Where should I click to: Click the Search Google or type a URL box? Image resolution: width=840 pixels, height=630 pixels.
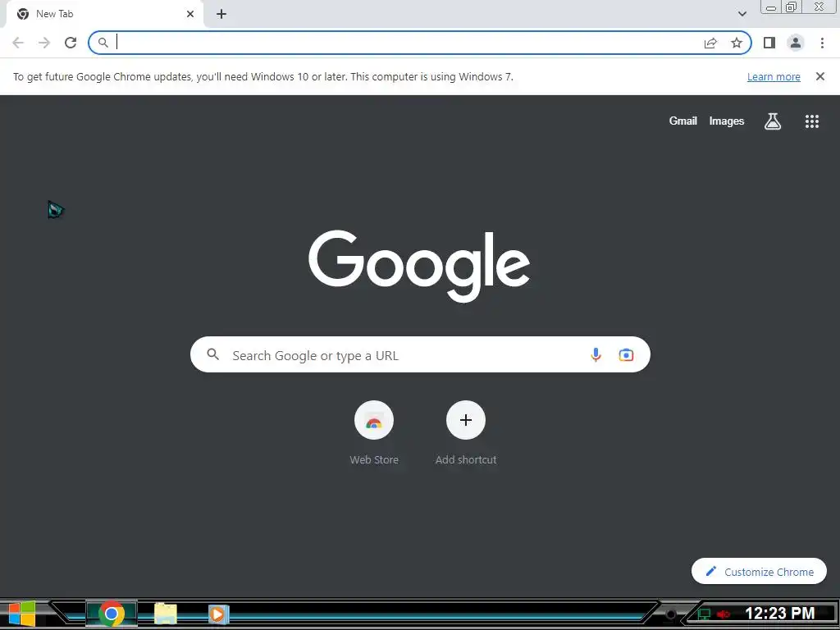[420, 354]
